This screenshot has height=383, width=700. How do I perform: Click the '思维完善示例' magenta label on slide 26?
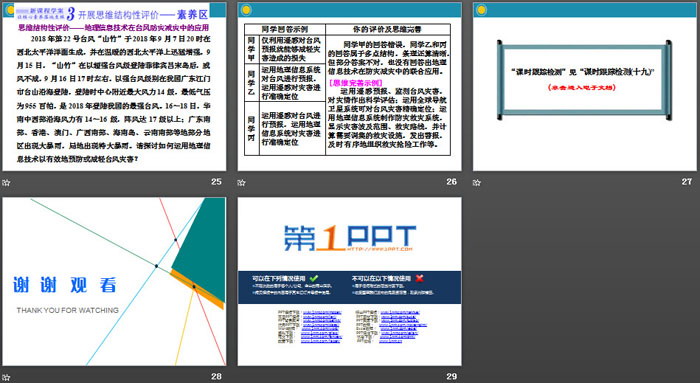coord(355,83)
